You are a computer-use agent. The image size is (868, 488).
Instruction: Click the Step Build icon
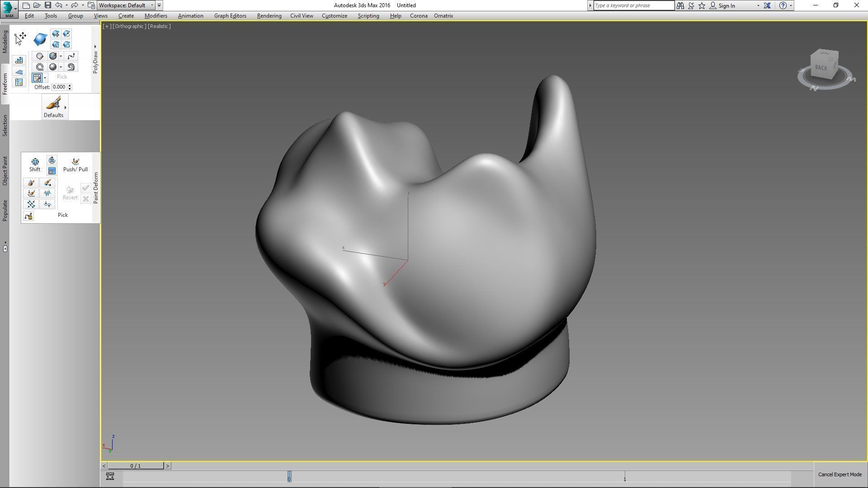pos(19,60)
